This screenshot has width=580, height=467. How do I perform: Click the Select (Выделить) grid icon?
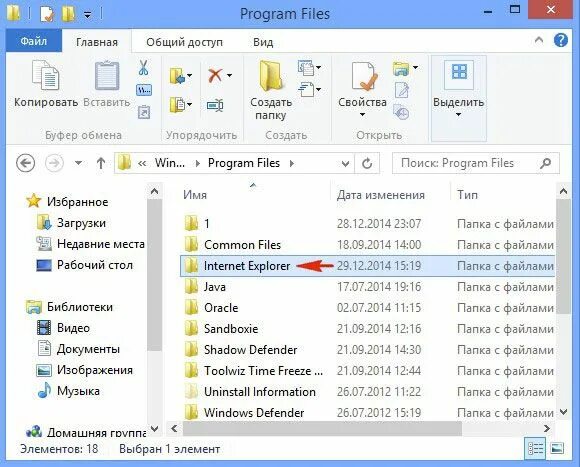[x=459, y=72]
